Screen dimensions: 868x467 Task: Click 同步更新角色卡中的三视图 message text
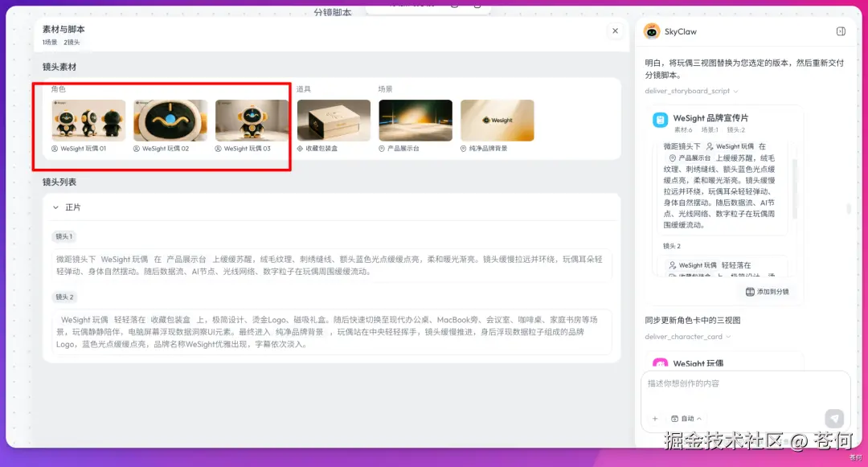[693, 321]
